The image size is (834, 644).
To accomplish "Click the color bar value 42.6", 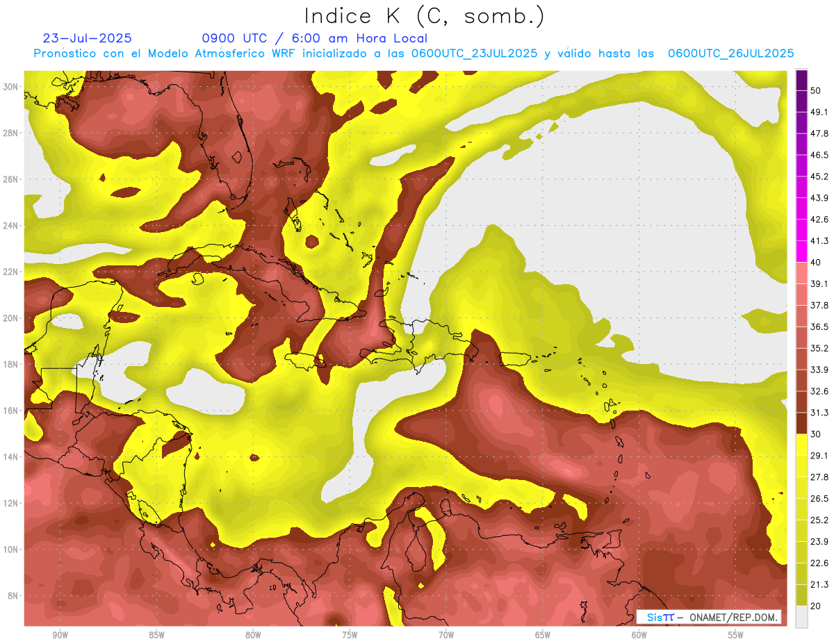I will coord(820,220).
